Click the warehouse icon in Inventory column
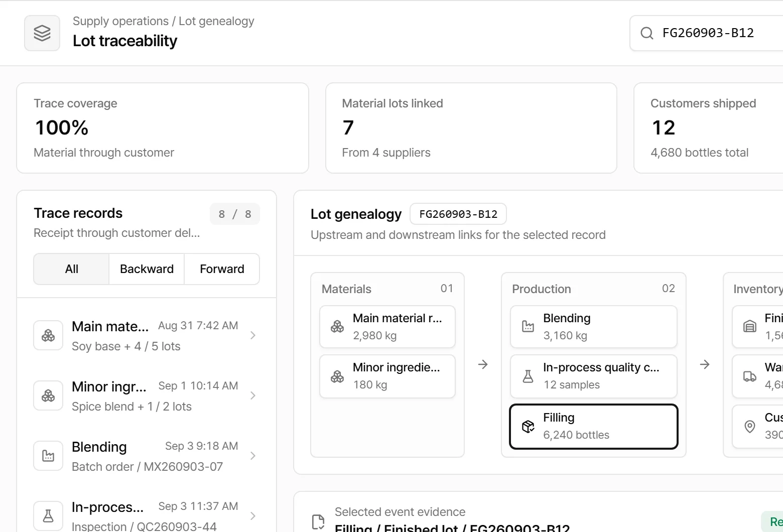This screenshot has height=532, width=783. tap(749, 327)
